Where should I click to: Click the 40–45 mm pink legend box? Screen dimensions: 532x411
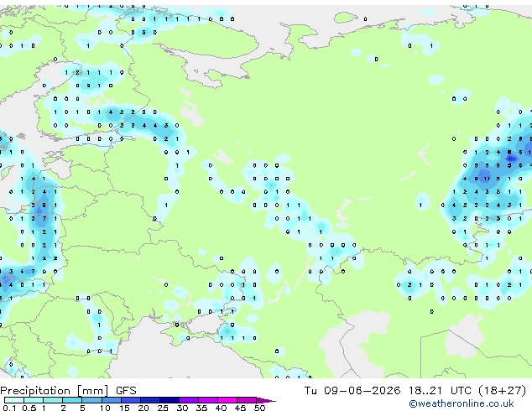click(227, 400)
